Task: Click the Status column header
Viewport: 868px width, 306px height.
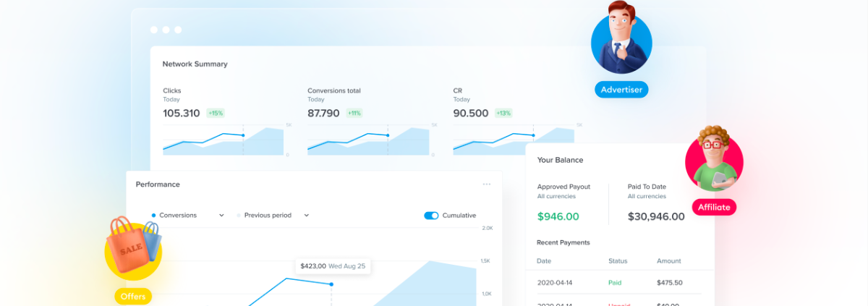Action: click(x=618, y=261)
